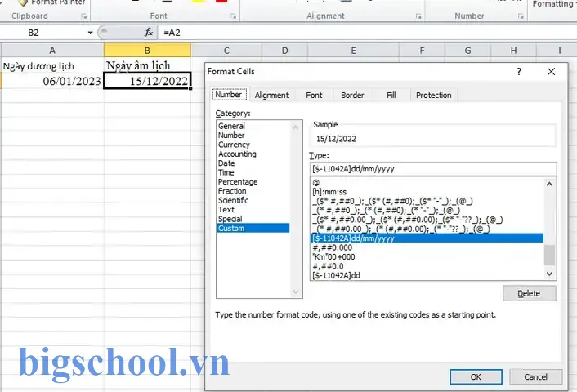Click the Delete button
The width and height of the screenshot is (577, 392).
530,293
